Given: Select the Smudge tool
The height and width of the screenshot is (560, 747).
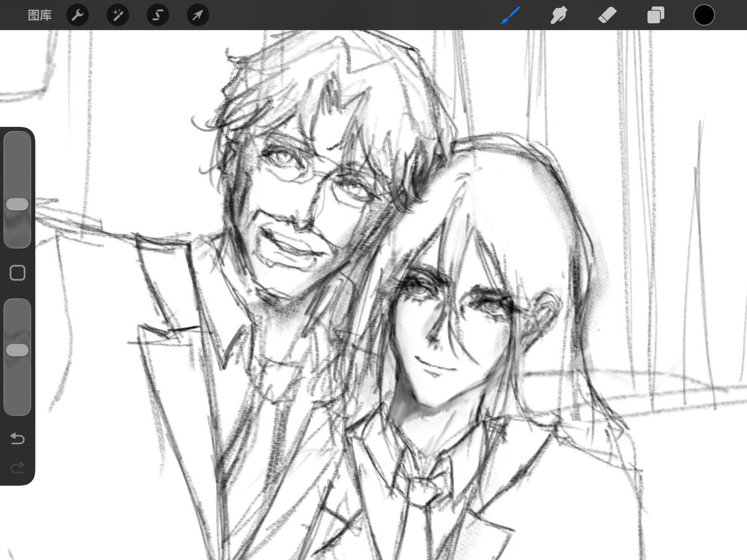Looking at the screenshot, I should click(558, 15).
